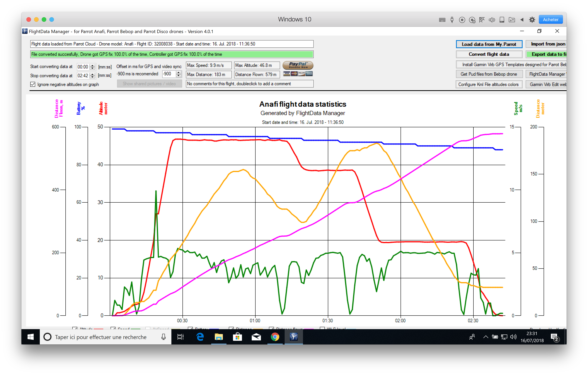Click Get Pud files from Bebop drone
The height and width of the screenshot is (375, 588).
[x=489, y=74]
